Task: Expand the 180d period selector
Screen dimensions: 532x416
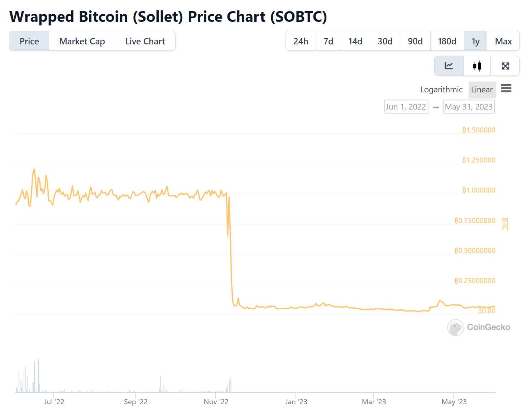Action: (447, 41)
